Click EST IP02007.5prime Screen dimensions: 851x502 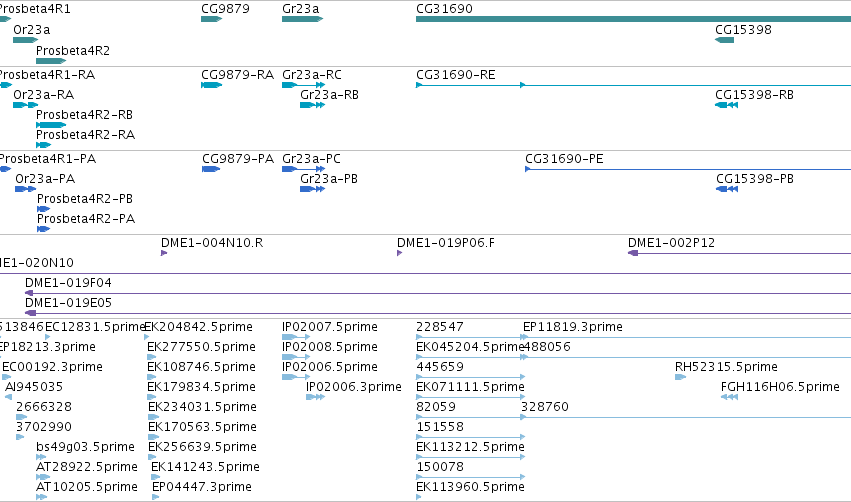click(x=329, y=327)
